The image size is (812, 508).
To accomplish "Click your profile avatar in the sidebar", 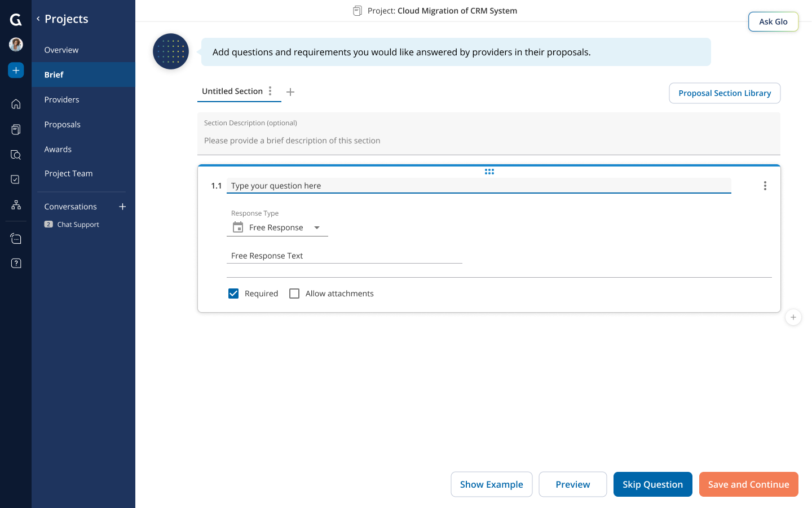I will [x=16, y=44].
